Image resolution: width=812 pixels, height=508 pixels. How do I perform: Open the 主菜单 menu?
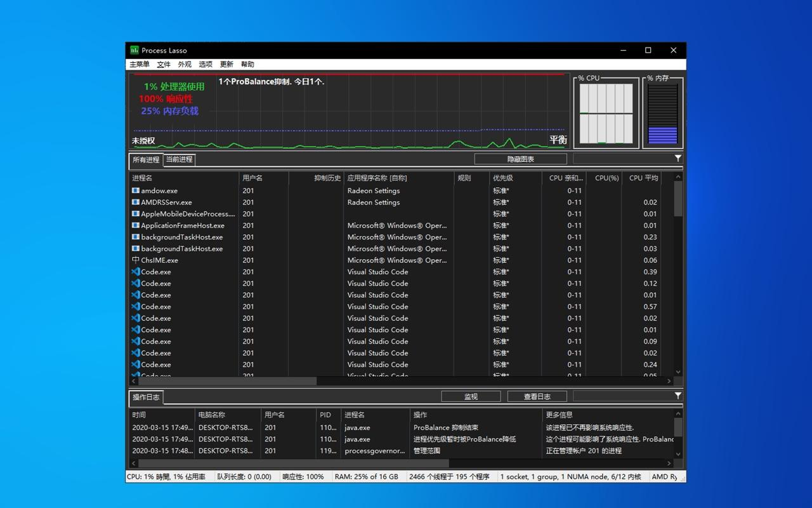click(140, 64)
